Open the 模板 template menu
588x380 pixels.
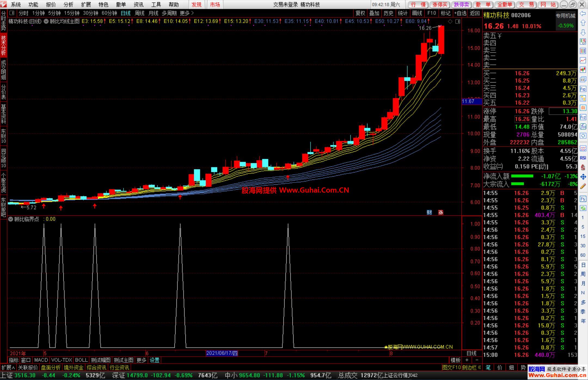coord(455,360)
